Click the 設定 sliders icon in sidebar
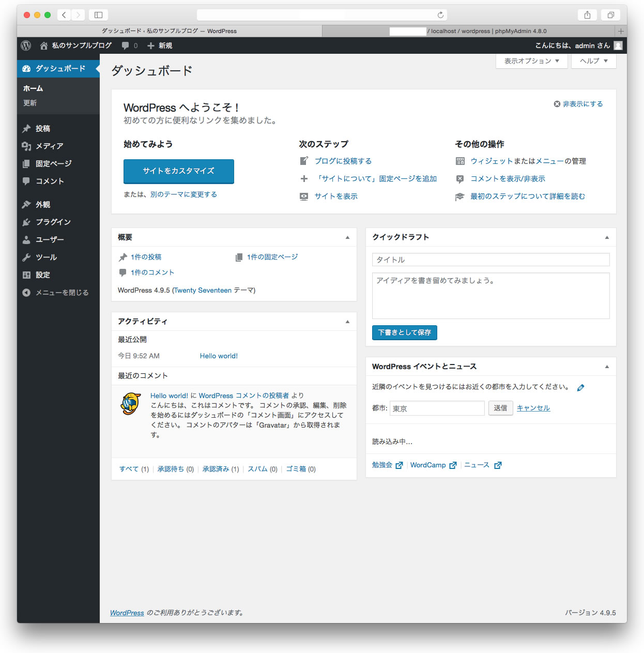The width and height of the screenshot is (644, 653). [x=26, y=275]
